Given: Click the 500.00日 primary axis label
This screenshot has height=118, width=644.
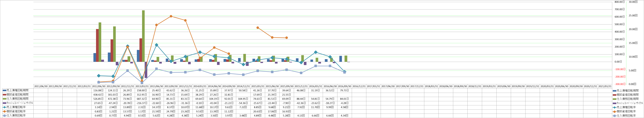Looking at the screenshot, I should coord(619,24).
